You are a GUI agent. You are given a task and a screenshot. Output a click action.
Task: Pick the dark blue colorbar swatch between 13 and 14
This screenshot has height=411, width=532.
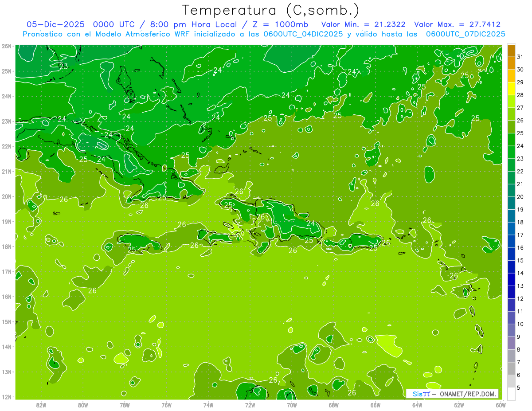(x=512, y=279)
